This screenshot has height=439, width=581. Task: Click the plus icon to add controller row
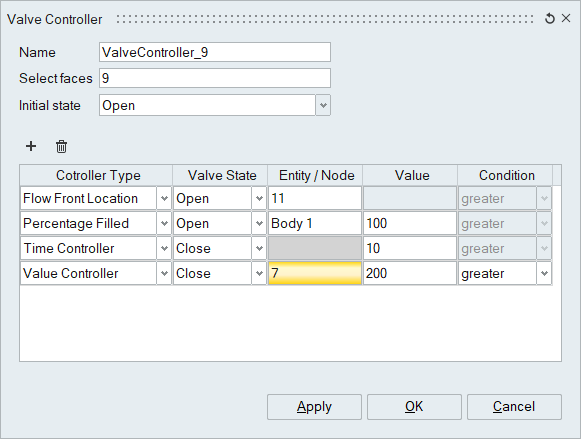[31, 146]
